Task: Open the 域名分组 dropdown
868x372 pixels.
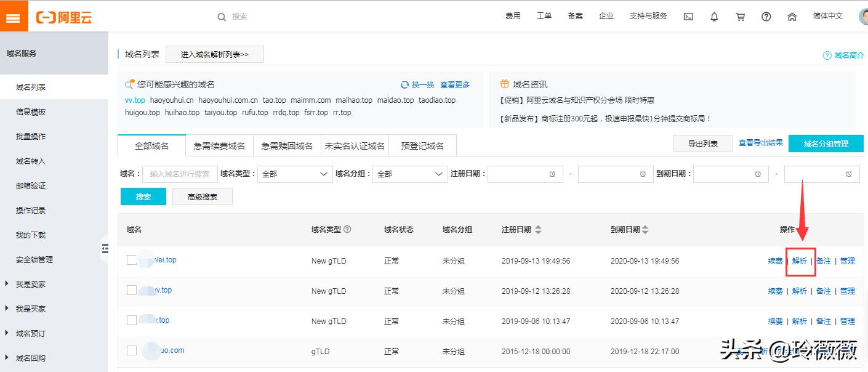Action: point(409,174)
